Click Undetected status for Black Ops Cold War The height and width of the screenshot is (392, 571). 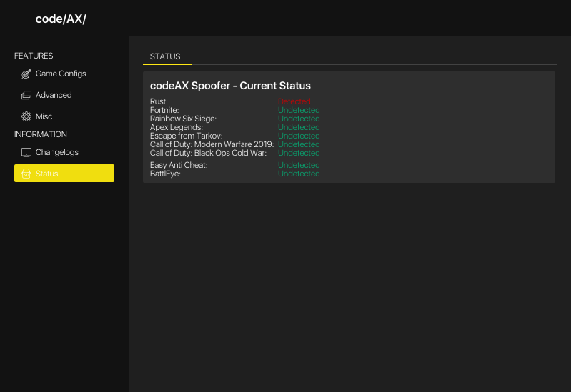click(x=299, y=153)
